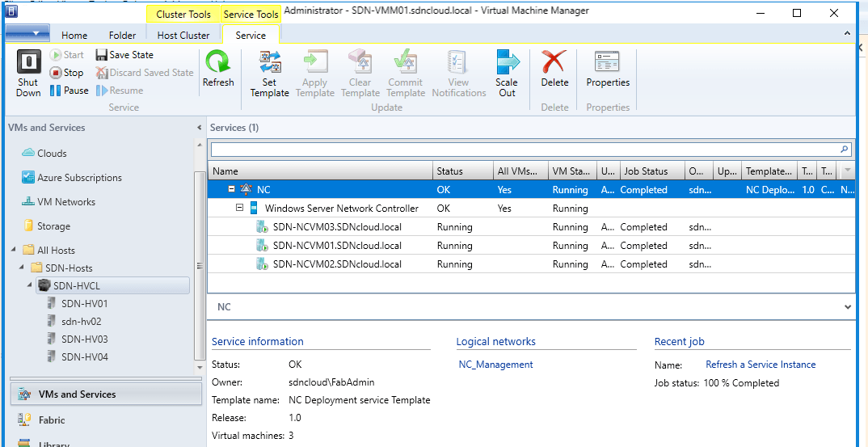Open the column filter dropdown arrow
The image size is (868, 447).
848,171
